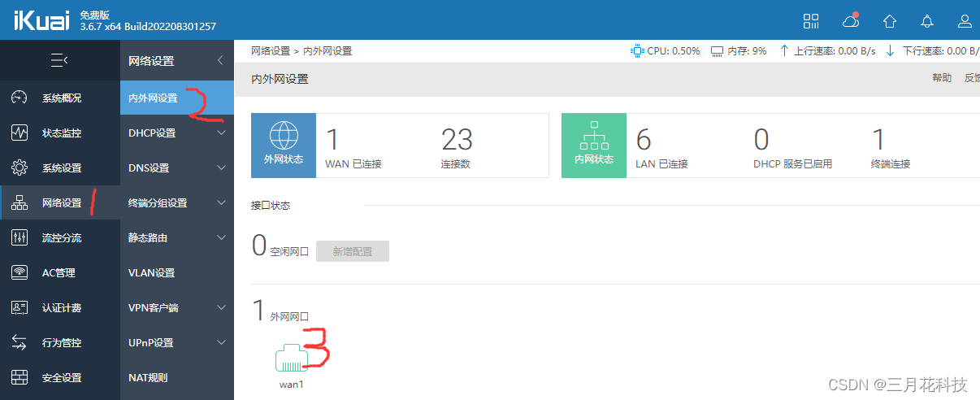Click the 安全设置 firewall icon
Viewport: 980px width, 400px height.
pos(20,378)
